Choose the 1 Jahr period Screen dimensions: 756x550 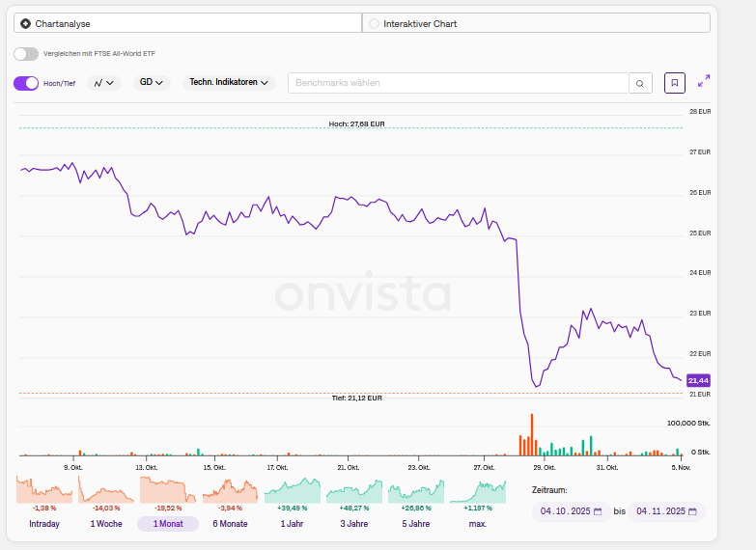pyautogui.click(x=292, y=524)
